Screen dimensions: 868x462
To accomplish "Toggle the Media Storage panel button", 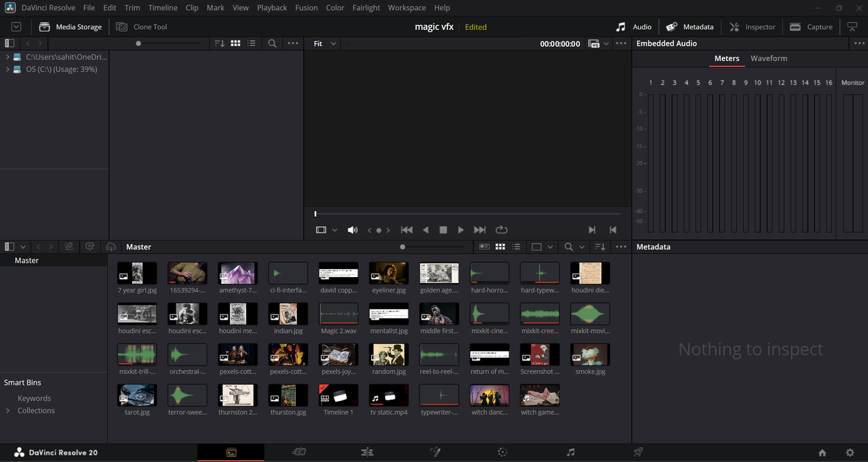I will (71, 27).
